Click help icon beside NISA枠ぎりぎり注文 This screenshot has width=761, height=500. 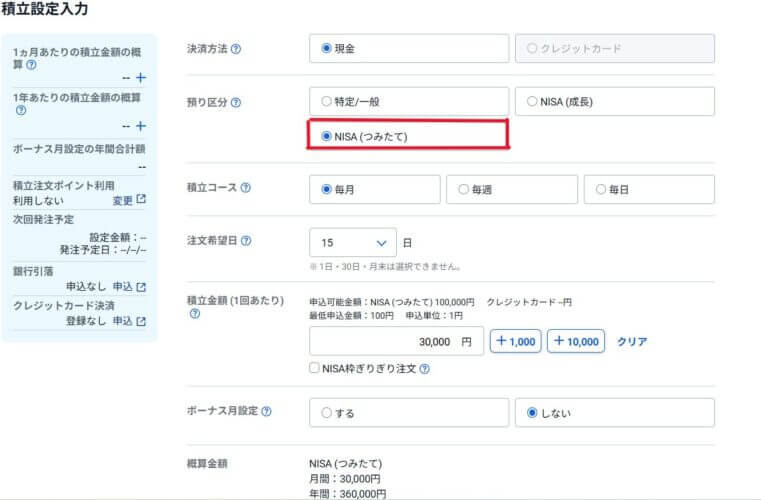coord(425,369)
